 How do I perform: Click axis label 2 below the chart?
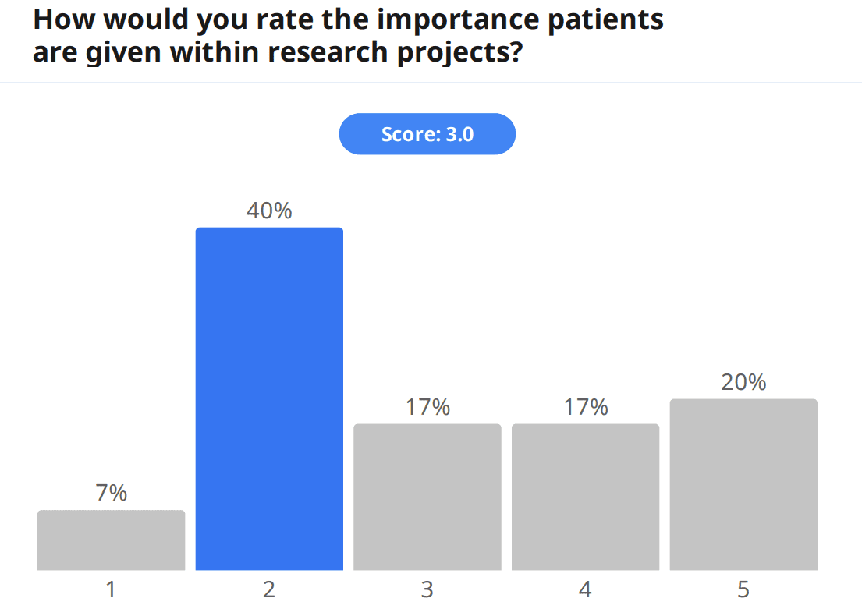click(x=269, y=590)
